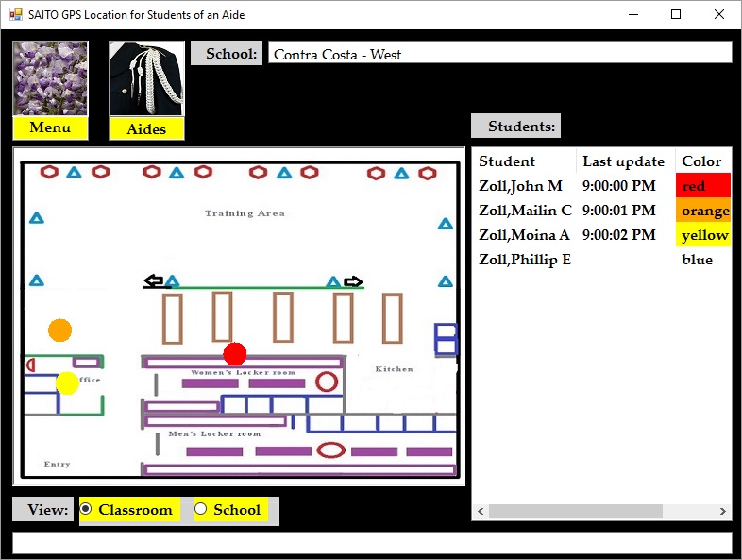The image size is (742, 560).
Task: Click the application icon in title bar
Action: [16, 14]
